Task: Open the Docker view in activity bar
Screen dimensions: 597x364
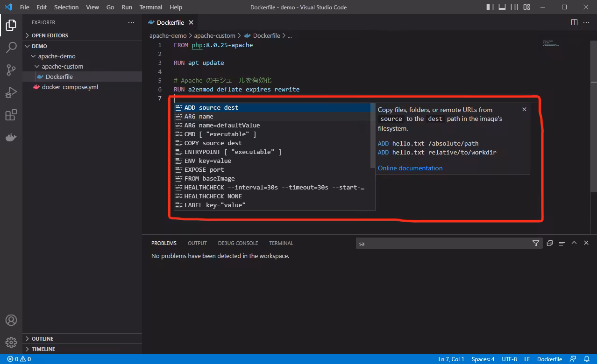Action: click(11, 137)
